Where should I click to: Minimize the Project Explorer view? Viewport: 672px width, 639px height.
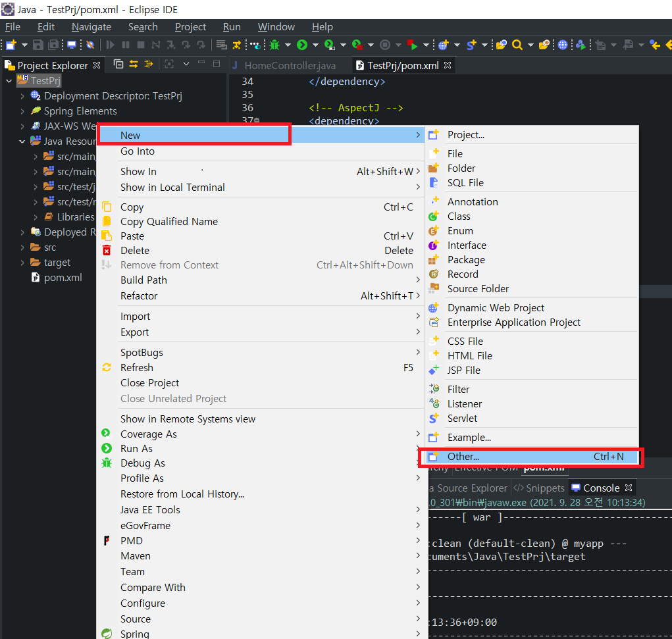coord(201,63)
